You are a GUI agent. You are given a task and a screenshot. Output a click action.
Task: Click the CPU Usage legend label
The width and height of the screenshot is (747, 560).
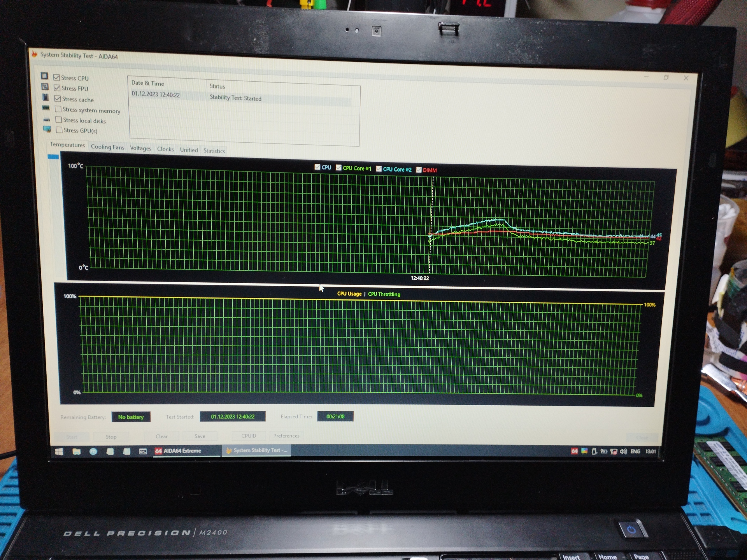[349, 294]
